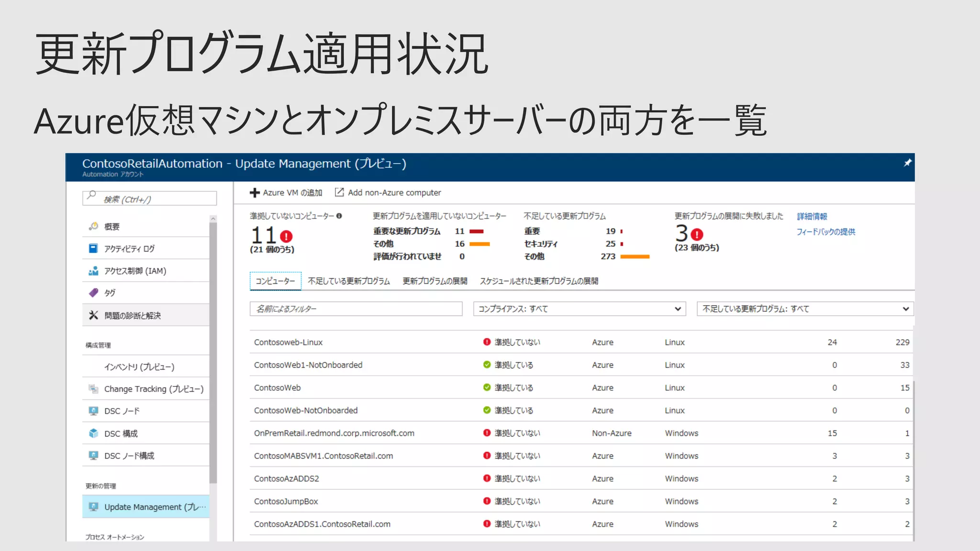This screenshot has height=551, width=980.
Task: Click フィードバックの提供 link
Action: [x=825, y=232]
